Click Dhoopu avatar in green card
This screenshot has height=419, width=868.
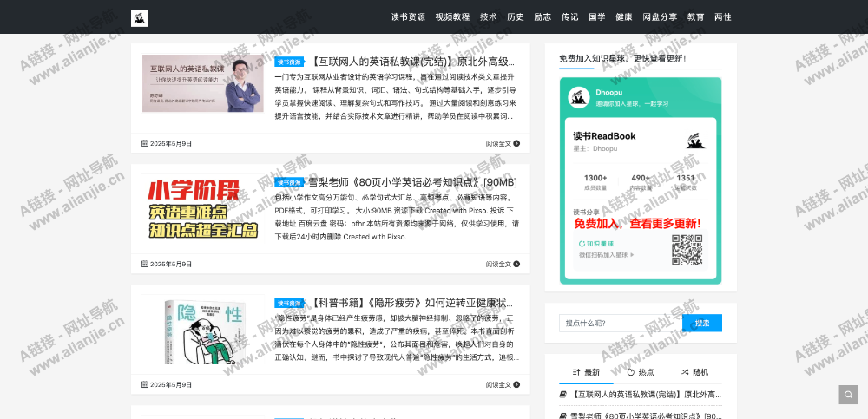coord(579,97)
